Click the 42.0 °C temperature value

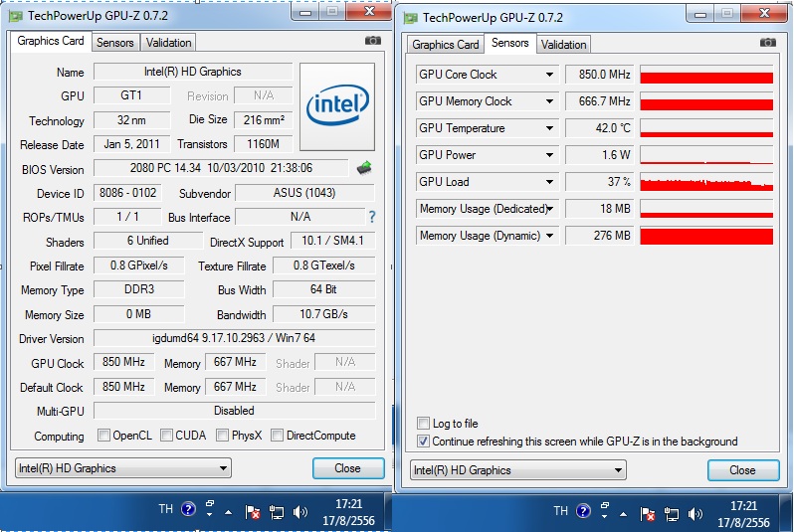pos(599,128)
